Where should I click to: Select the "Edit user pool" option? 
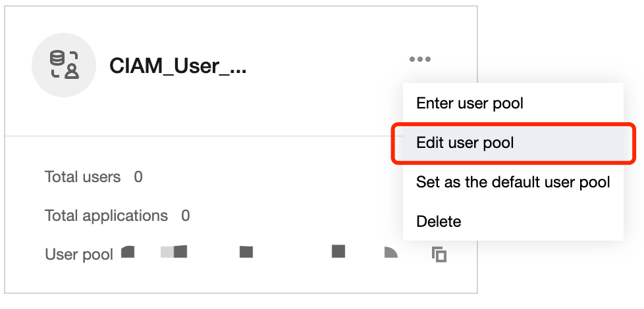click(x=465, y=143)
